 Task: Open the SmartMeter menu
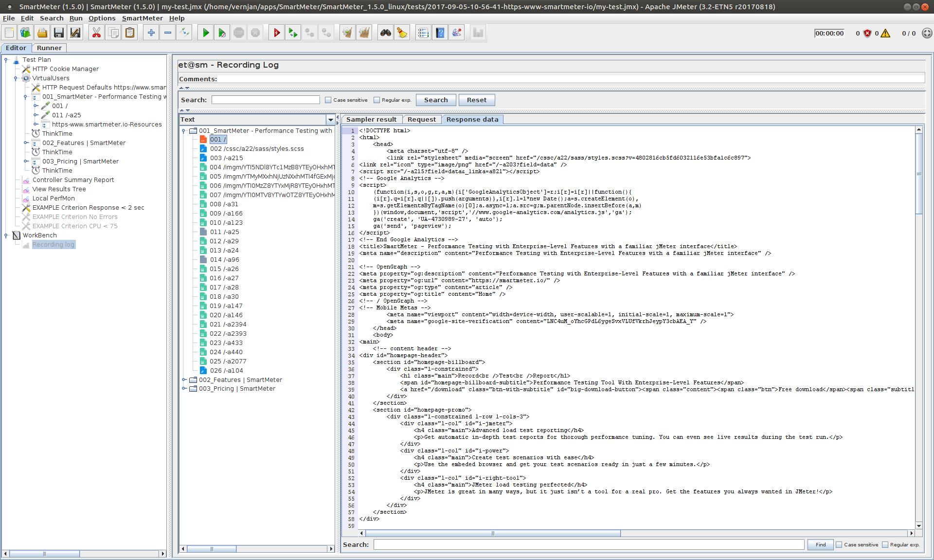pos(142,18)
